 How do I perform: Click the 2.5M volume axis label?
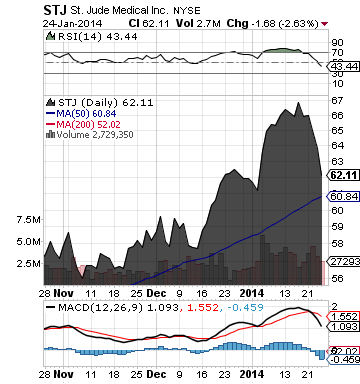(29, 264)
